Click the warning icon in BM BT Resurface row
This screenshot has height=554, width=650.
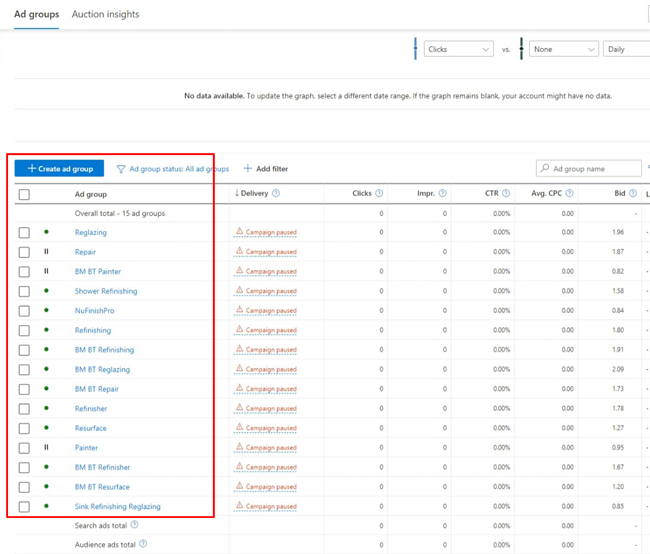coord(239,486)
